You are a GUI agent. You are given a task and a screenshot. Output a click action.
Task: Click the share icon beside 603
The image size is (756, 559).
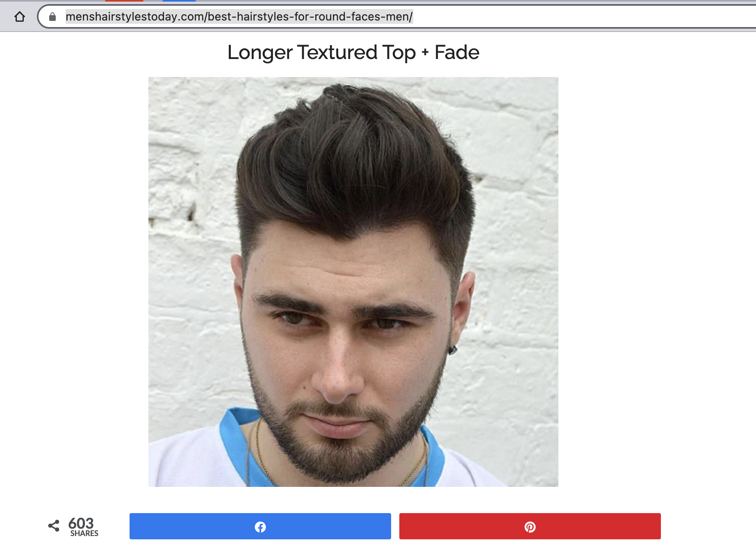pos(54,526)
